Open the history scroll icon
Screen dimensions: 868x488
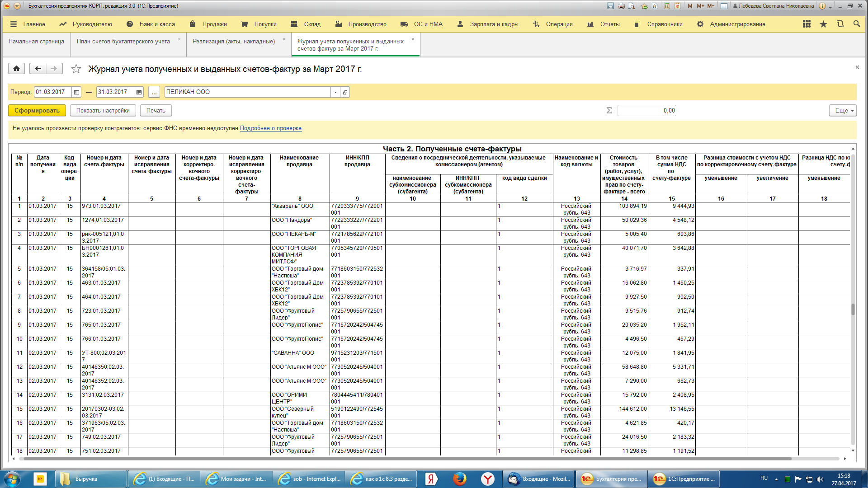pyautogui.click(x=840, y=24)
